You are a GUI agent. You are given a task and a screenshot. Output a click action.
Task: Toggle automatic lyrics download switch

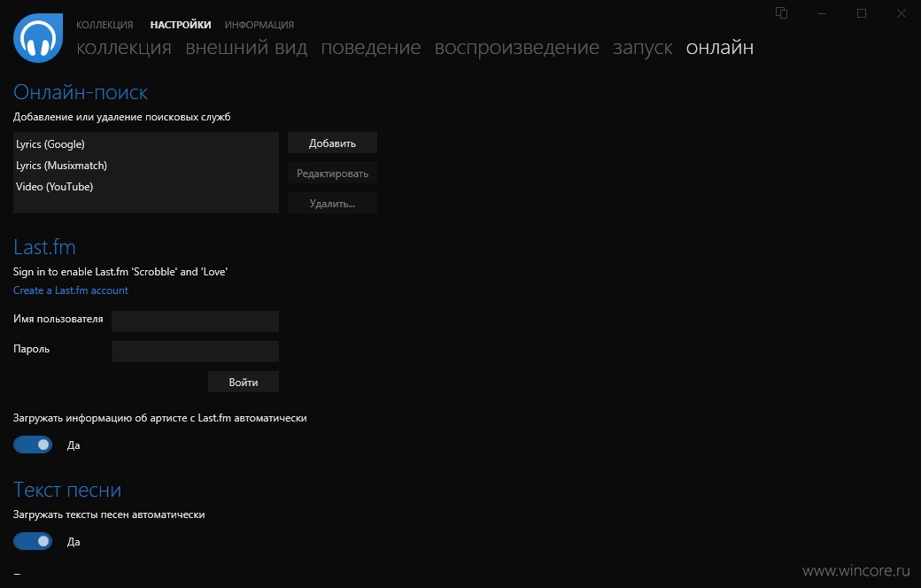33,541
